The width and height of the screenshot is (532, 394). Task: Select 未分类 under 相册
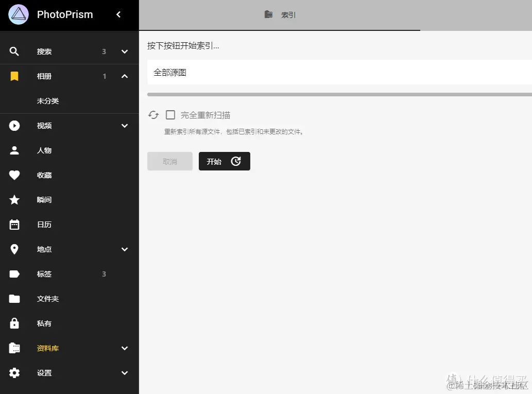point(47,100)
